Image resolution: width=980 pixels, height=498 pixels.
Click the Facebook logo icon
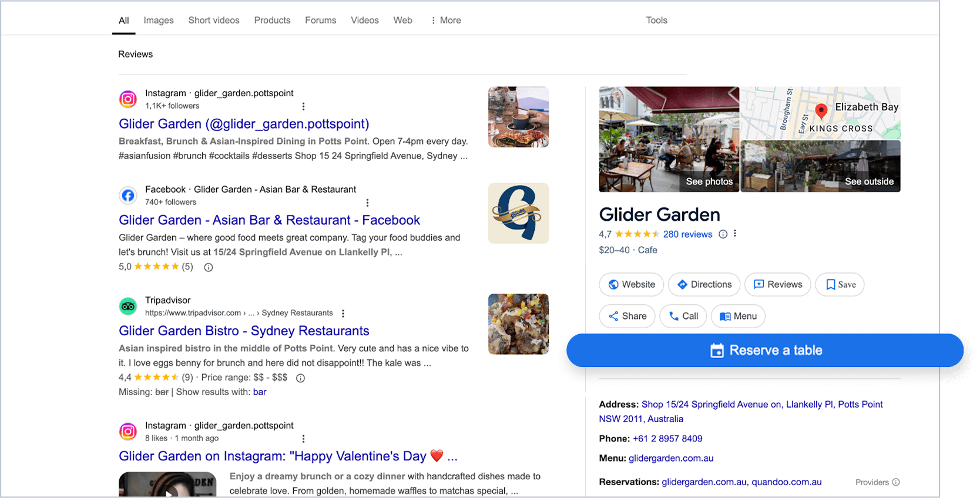128,196
